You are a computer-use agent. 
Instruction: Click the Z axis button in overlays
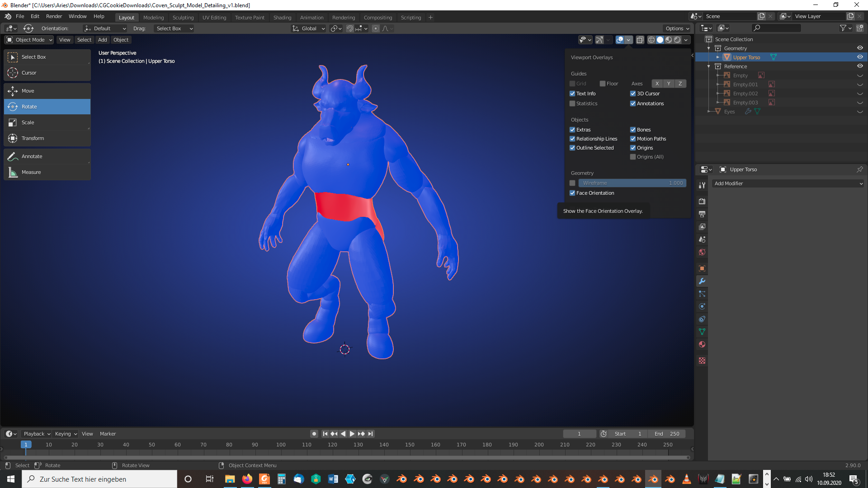(680, 84)
